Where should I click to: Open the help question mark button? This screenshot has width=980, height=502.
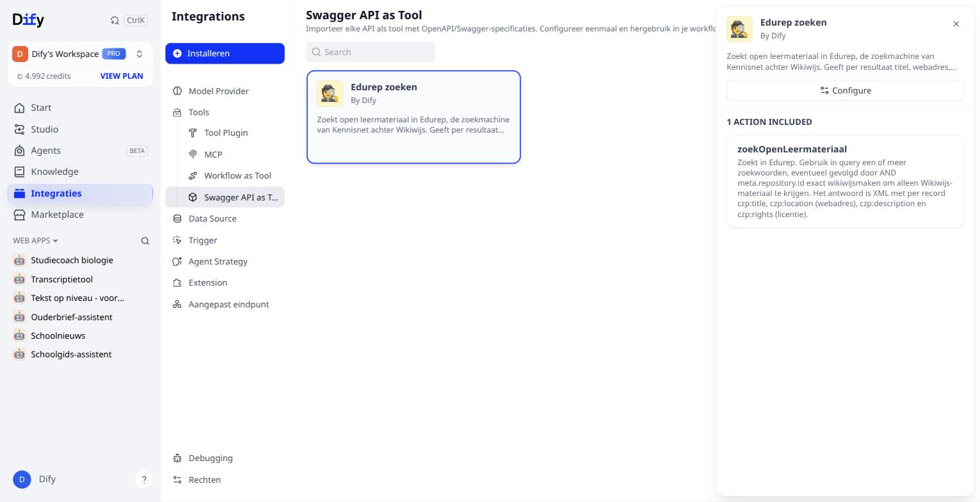click(144, 479)
